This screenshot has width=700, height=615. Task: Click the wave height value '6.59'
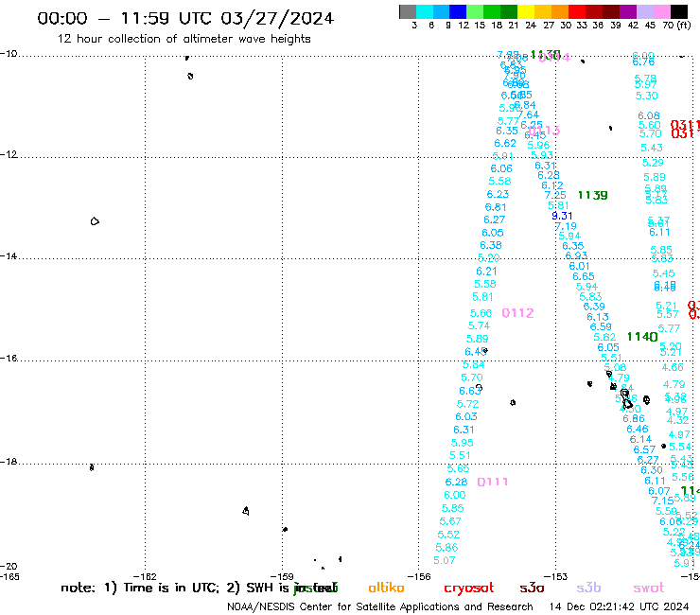pyautogui.click(x=601, y=327)
